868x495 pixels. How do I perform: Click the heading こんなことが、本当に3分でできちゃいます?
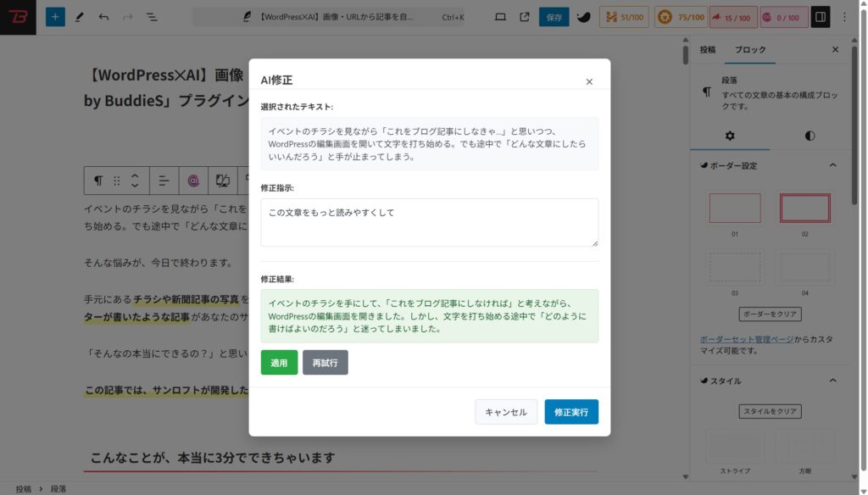coord(213,458)
